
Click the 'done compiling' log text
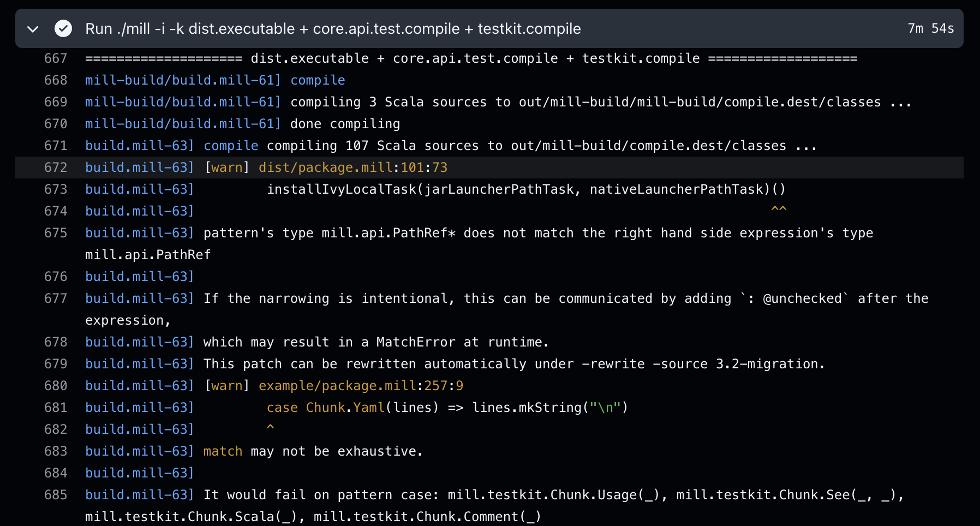345,124
